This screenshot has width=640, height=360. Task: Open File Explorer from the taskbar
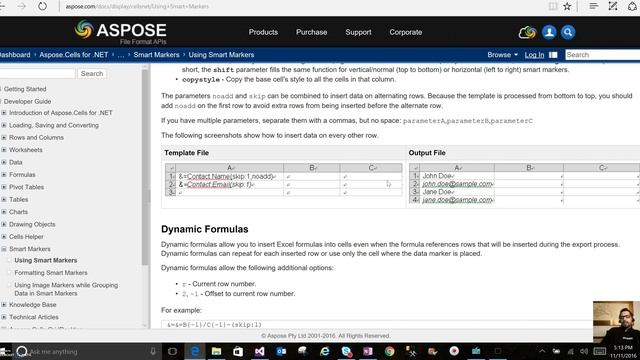pyautogui.click(x=216, y=351)
